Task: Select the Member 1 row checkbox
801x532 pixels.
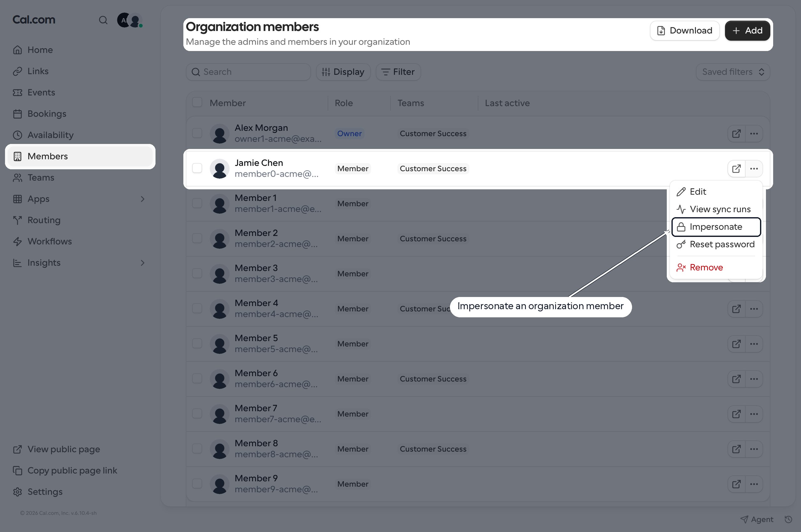Action: (197, 203)
